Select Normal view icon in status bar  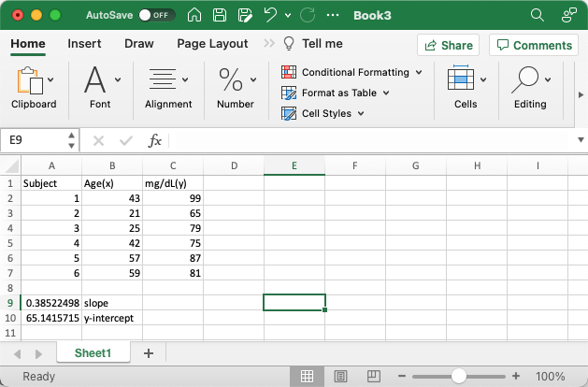click(x=305, y=377)
